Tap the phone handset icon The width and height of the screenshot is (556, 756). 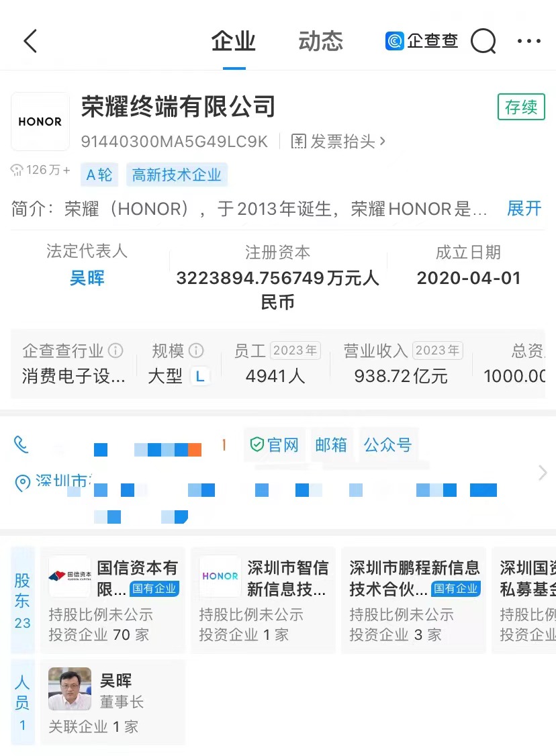(21, 444)
